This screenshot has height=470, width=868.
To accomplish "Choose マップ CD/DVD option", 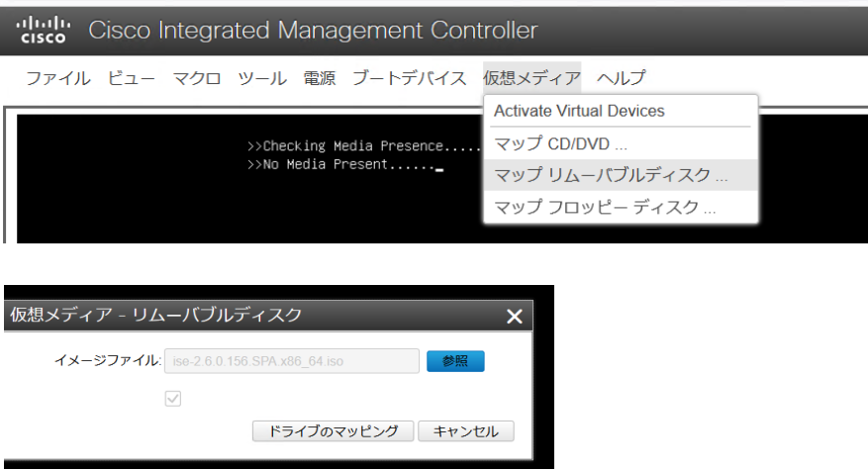I will click(x=560, y=143).
